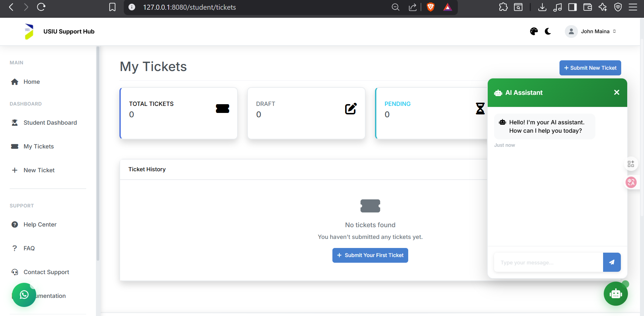Go to Student Dashboard in sidebar
This screenshot has width=644, height=316.
(50, 123)
